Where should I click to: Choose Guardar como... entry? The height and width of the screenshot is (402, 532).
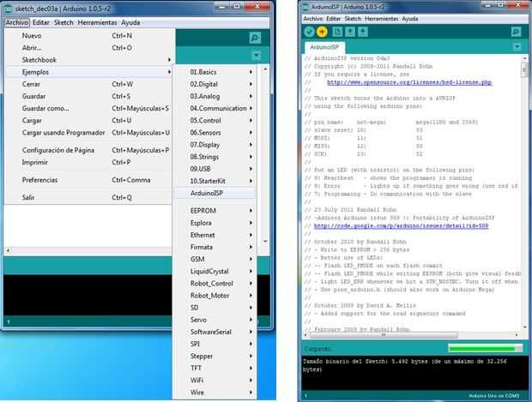tap(89, 109)
